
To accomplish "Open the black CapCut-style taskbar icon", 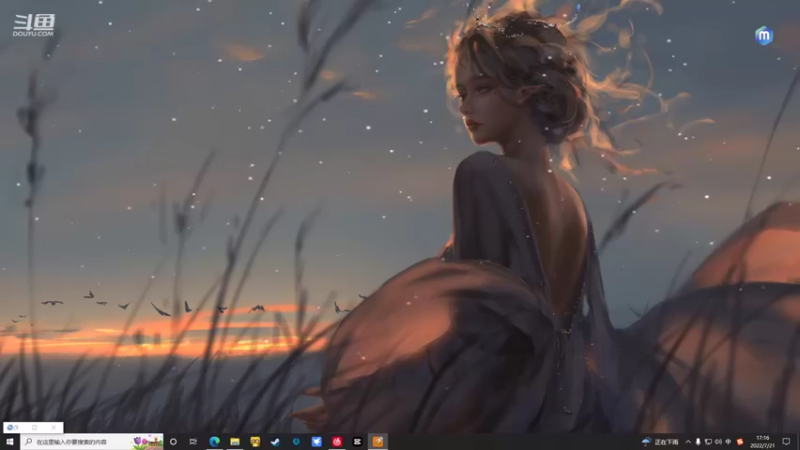I will [357, 442].
